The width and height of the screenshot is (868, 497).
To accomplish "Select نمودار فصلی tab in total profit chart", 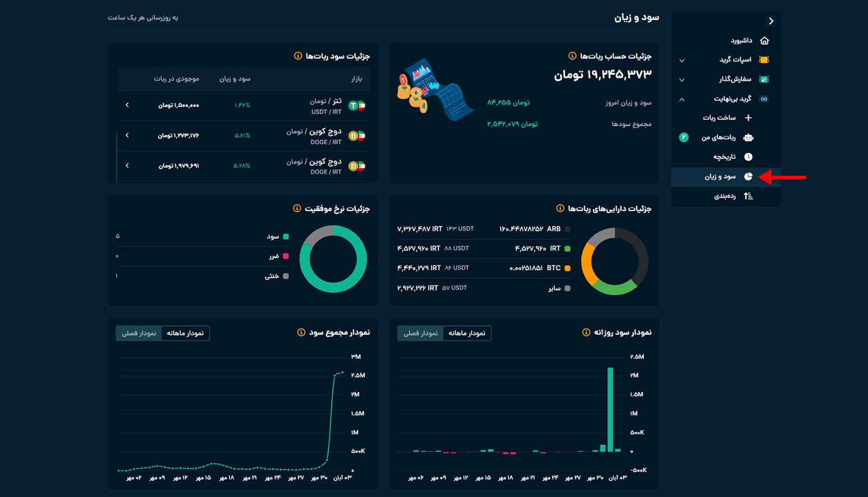I will tap(139, 333).
